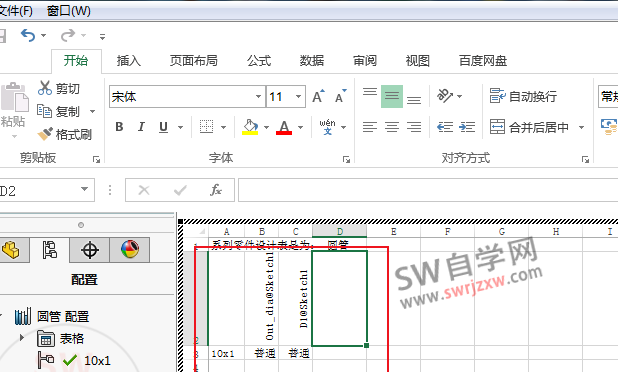Expand the 复制 dropdown arrow
Screen dimensions: 618x372
tap(93, 112)
